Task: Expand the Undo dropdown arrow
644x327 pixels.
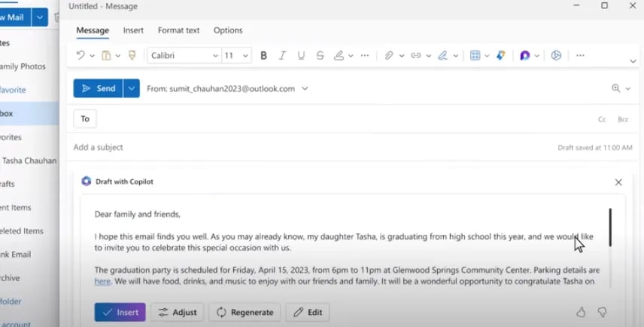Action: click(92, 56)
